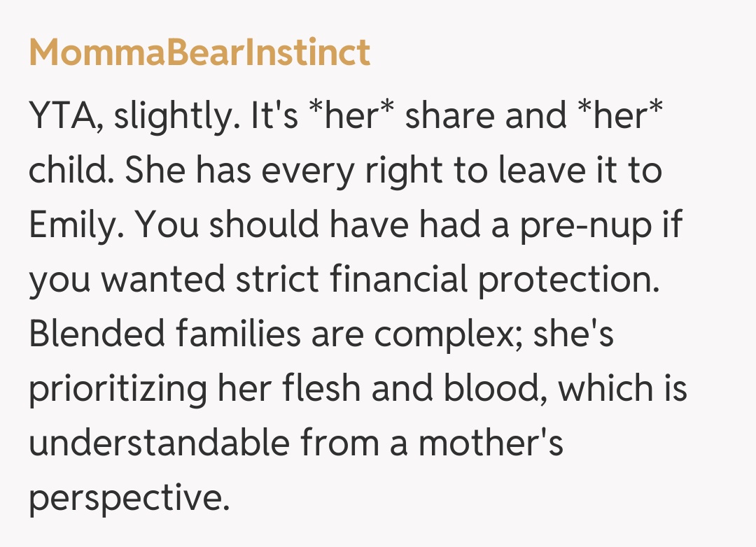
Task: Click the word "families" in the comment
Action: tap(234, 335)
